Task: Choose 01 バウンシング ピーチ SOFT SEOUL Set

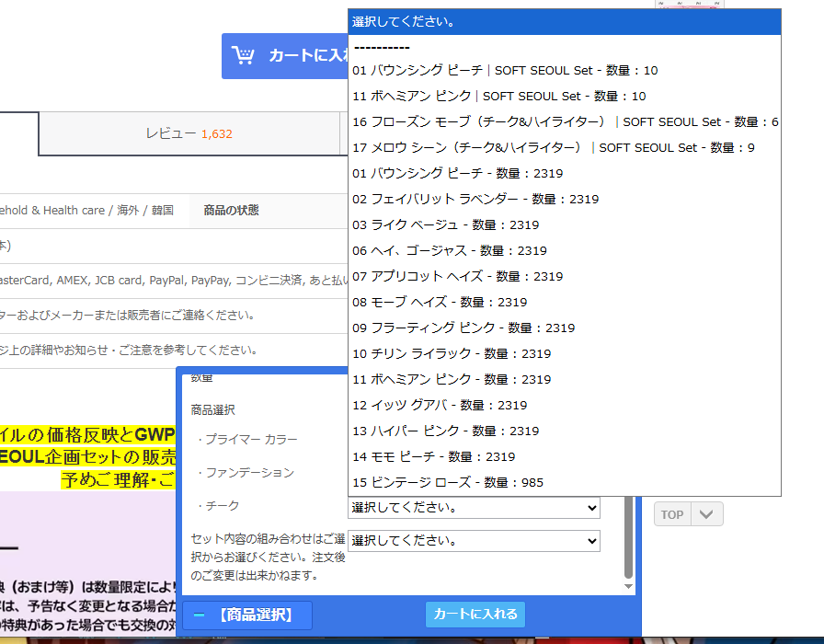Action: 505,71
